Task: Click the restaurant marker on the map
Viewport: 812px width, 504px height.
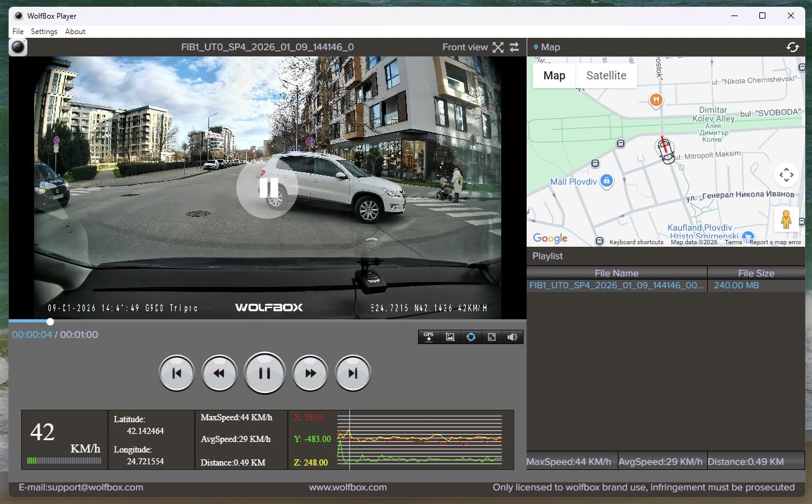Action: (x=656, y=100)
